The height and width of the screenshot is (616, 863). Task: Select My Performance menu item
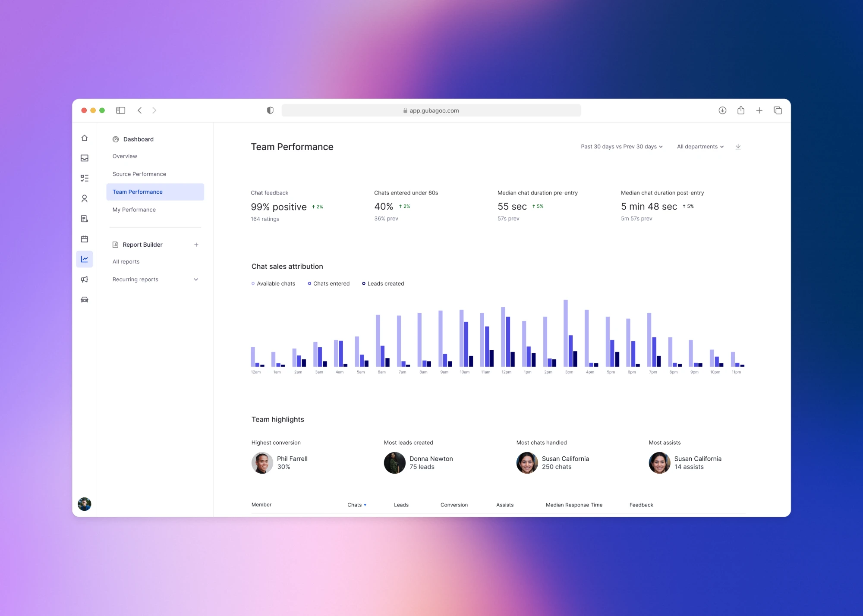[134, 210]
